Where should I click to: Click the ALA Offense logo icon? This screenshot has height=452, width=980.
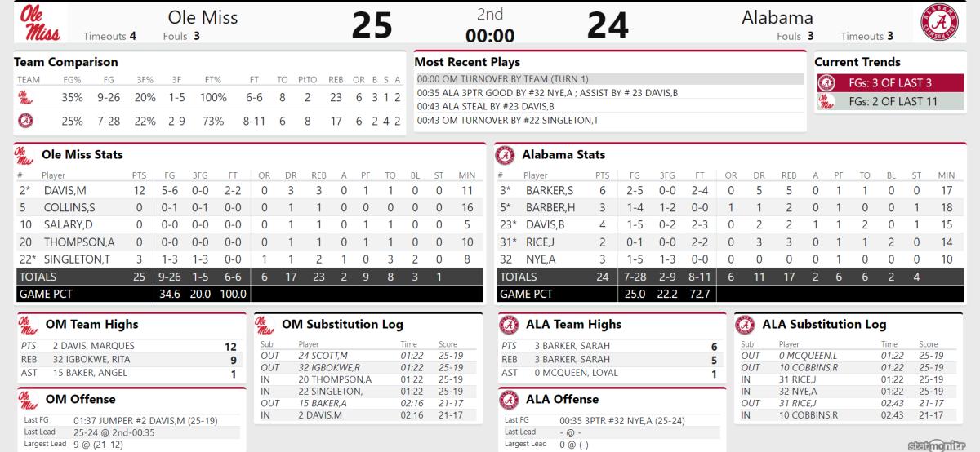pos(510,400)
